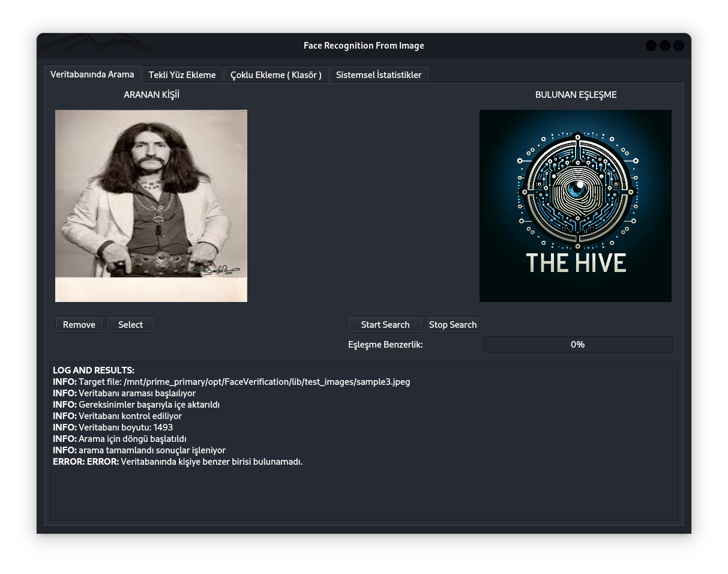Click the BULUNAN EŞLEŞME heading
Screen dimensions: 728x574
click(576, 95)
